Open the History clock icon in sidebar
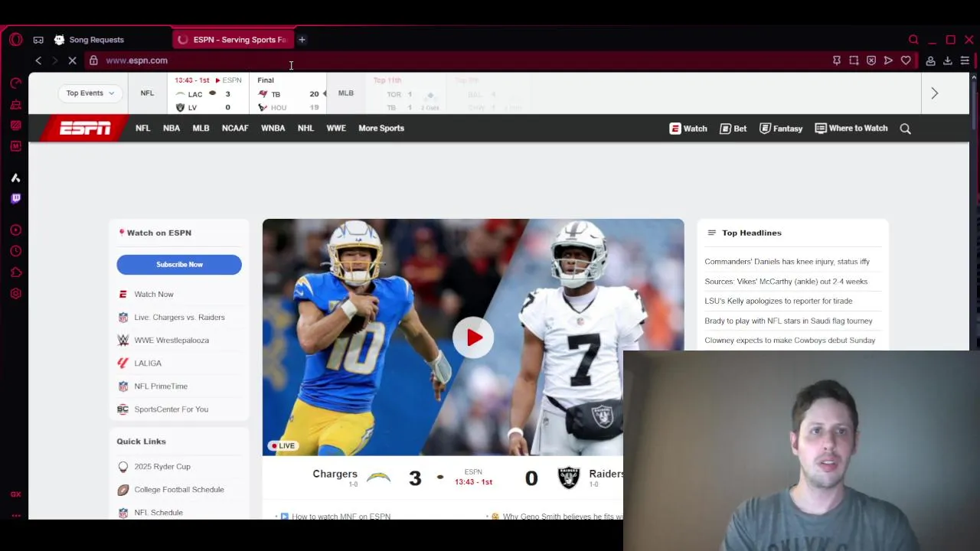980x551 pixels. (x=15, y=251)
